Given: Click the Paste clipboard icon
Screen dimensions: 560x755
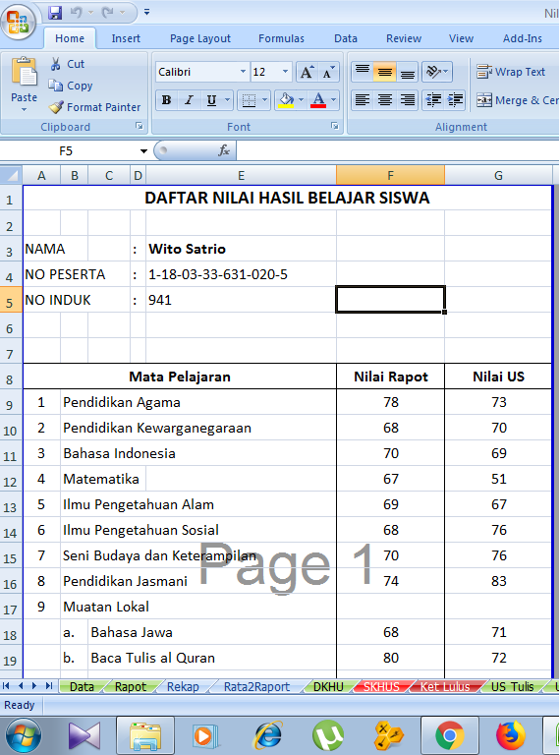Looking at the screenshot, I should [24, 72].
